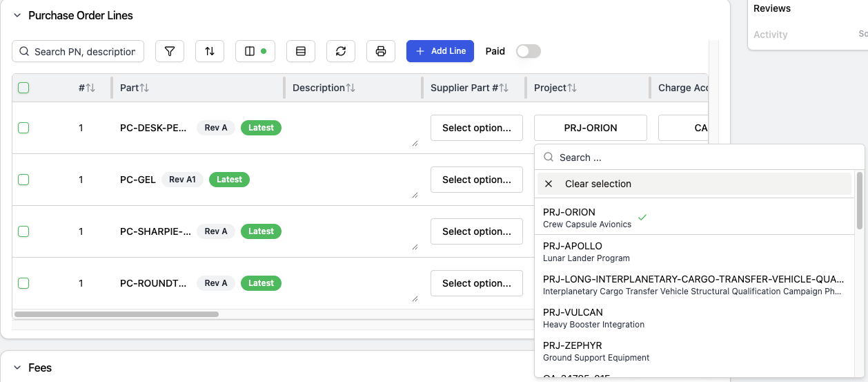Click the table horizontal scrollbar thumb
Screen dimensions: 868x382
(x=117, y=314)
